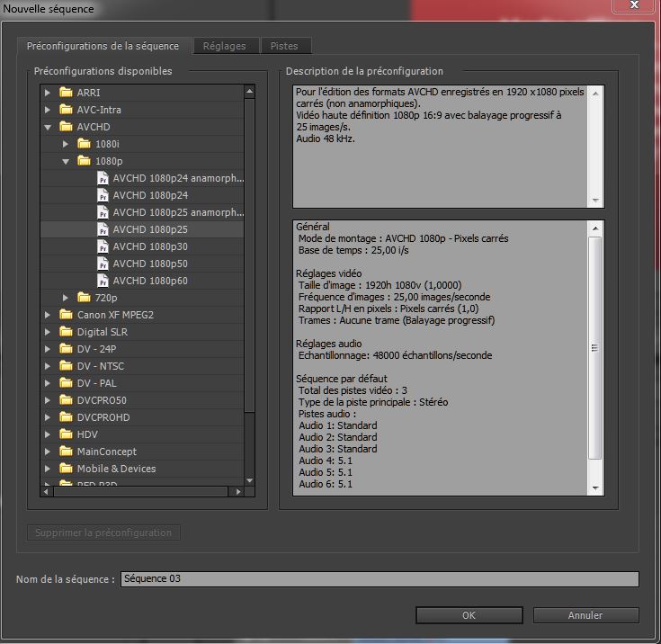Image resolution: width=661 pixels, height=644 pixels.
Task: Click the AVCHD 1080p24 preset file icon
Action: click(x=103, y=195)
